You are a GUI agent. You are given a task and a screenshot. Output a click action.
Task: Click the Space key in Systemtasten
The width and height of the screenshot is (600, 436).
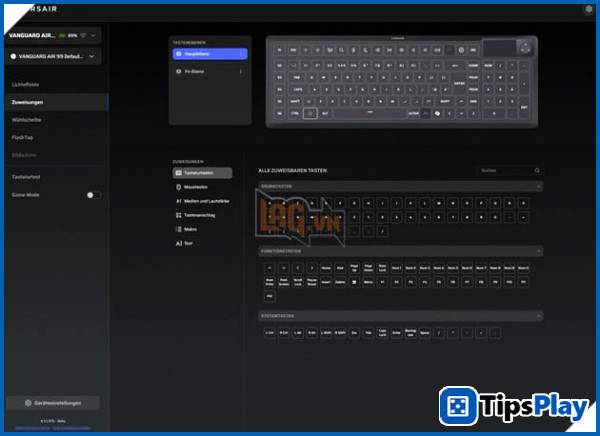click(x=424, y=333)
